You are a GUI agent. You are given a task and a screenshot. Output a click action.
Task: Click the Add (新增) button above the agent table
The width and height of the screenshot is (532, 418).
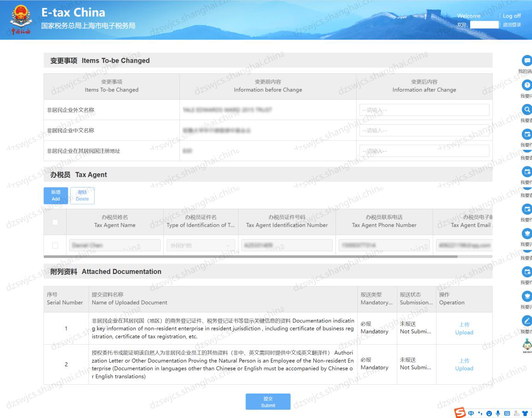coord(55,195)
